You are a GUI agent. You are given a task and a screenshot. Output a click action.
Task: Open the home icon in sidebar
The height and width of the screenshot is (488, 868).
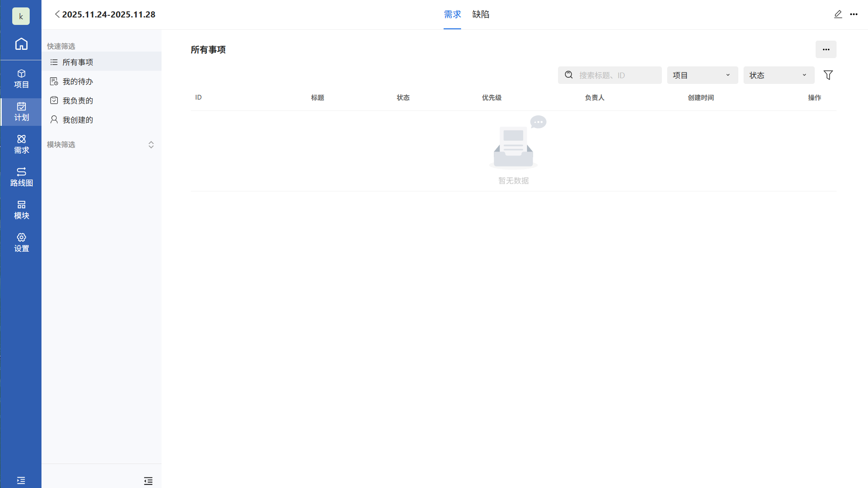click(x=21, y=44)
